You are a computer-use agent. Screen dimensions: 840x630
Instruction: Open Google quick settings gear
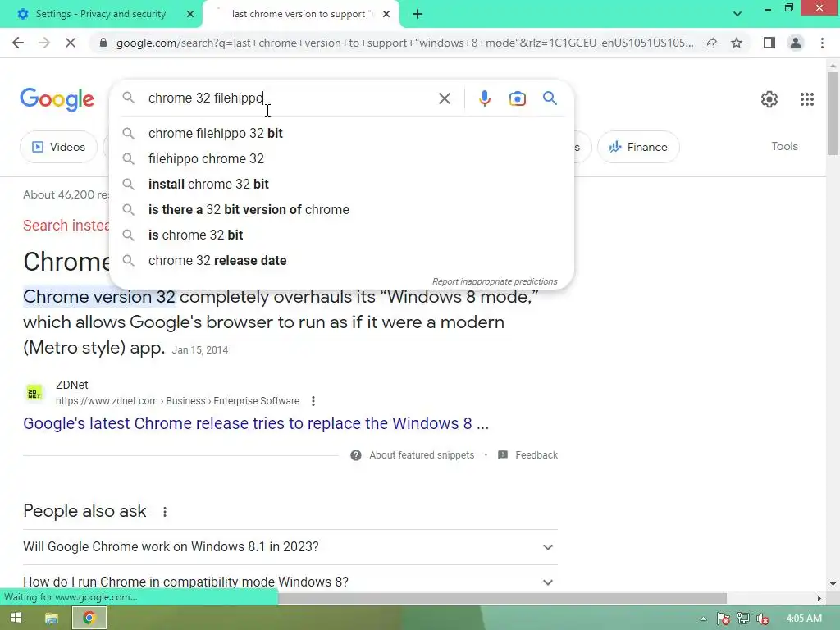click(x=769, y=99)
